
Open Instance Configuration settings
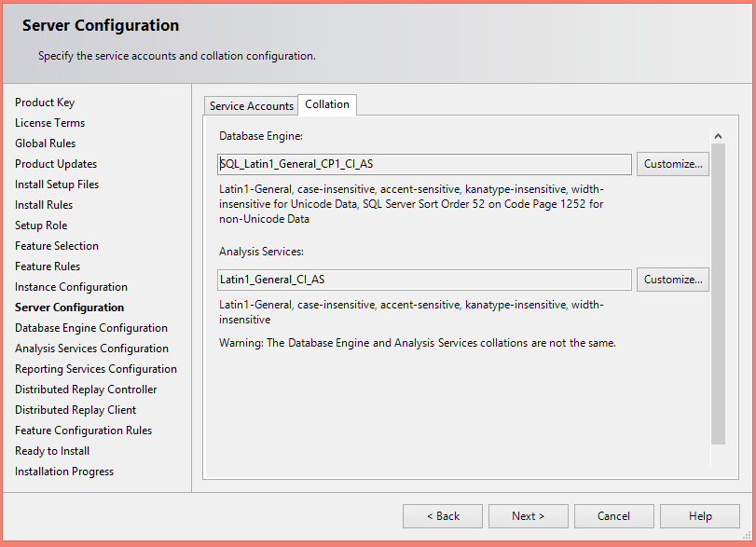(71, 286)
